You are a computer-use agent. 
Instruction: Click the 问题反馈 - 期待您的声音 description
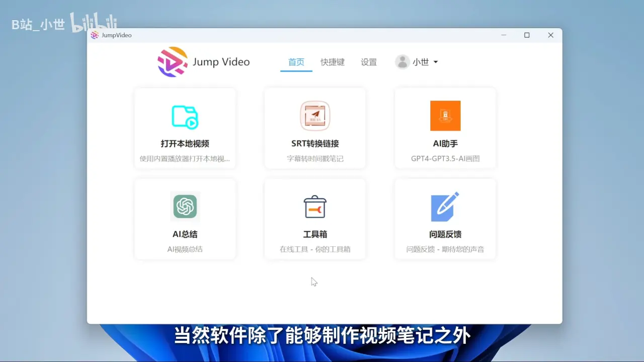point(445,249)
